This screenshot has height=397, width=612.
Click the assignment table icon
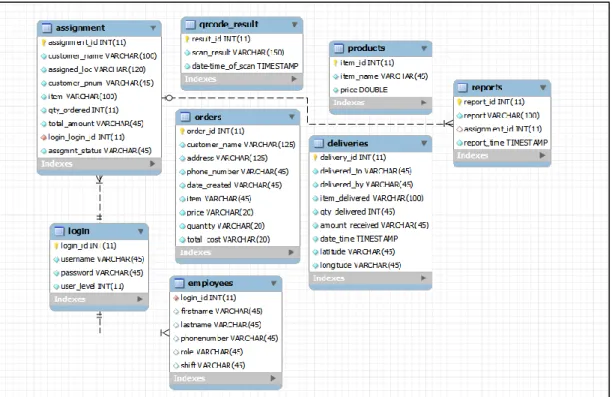pyautogui.click(x=46, y=28)
